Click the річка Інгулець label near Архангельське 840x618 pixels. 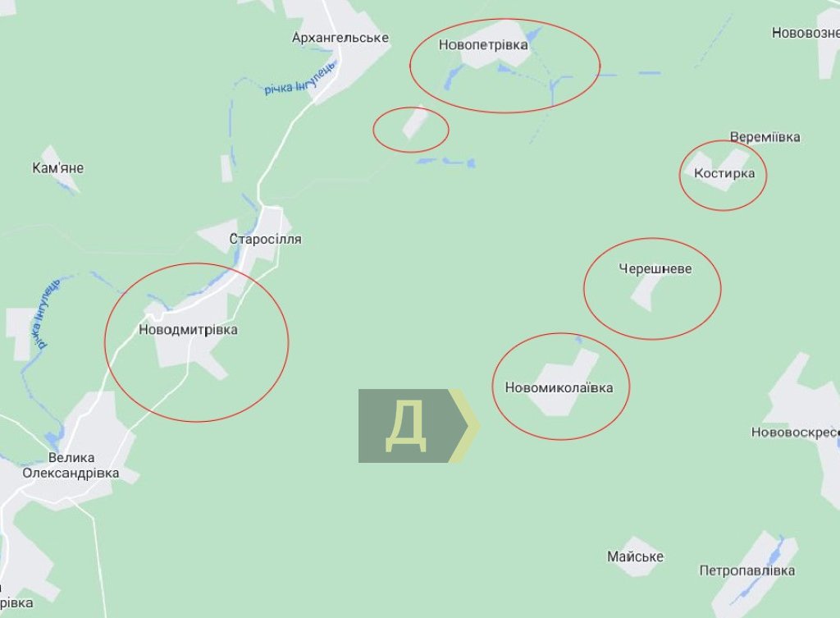(x=300, y=79)
